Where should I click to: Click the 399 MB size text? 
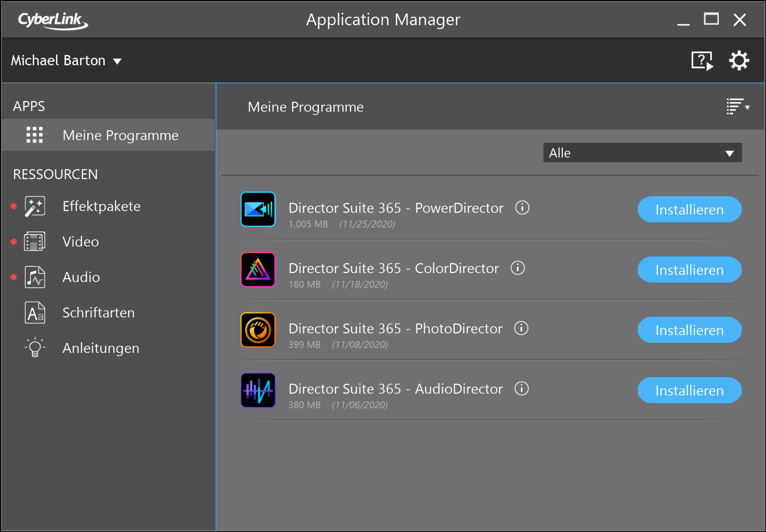[x=304, y=345]
